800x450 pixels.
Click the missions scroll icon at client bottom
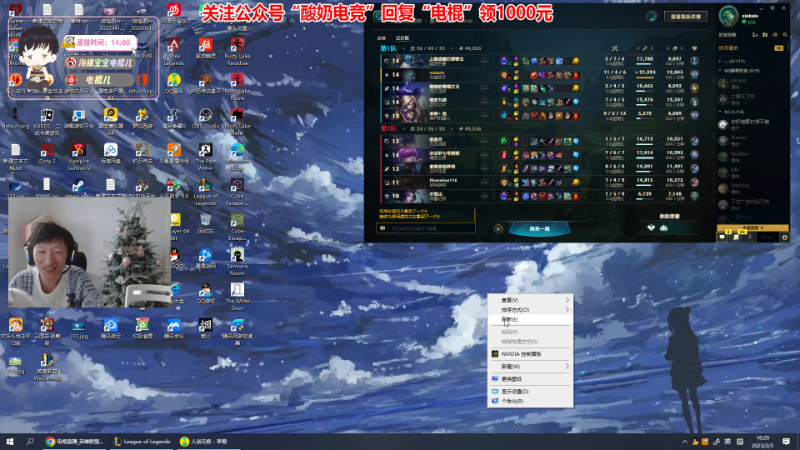point(736,237)
